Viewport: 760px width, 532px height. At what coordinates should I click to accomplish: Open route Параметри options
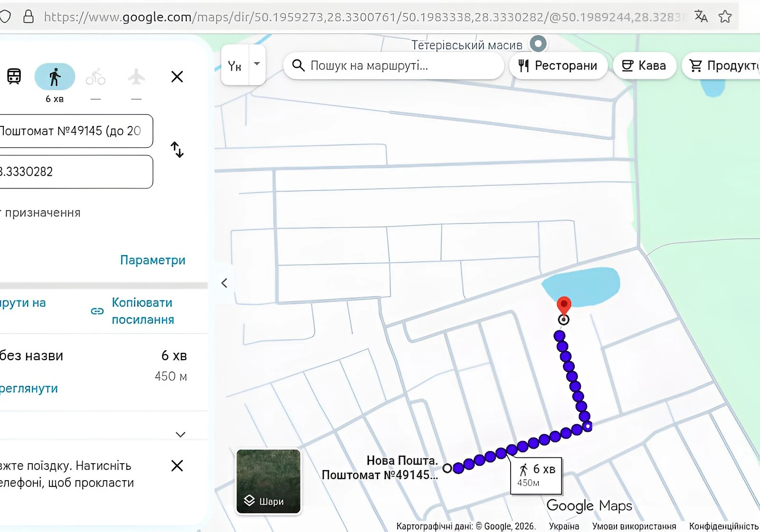point(152,260)
